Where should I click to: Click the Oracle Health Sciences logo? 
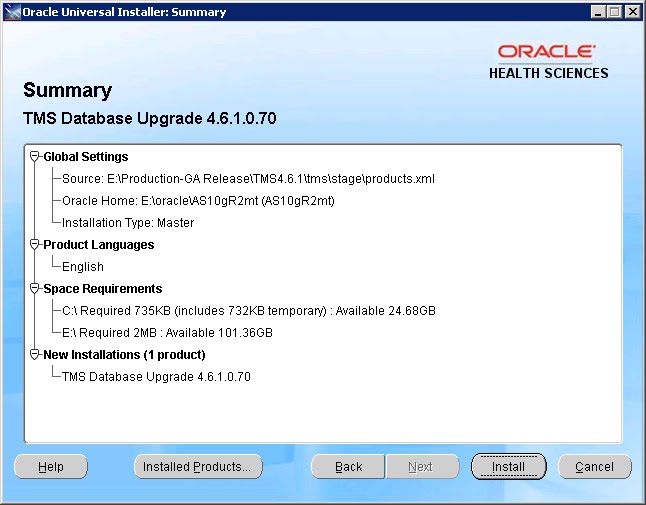[x=548, y=62]
